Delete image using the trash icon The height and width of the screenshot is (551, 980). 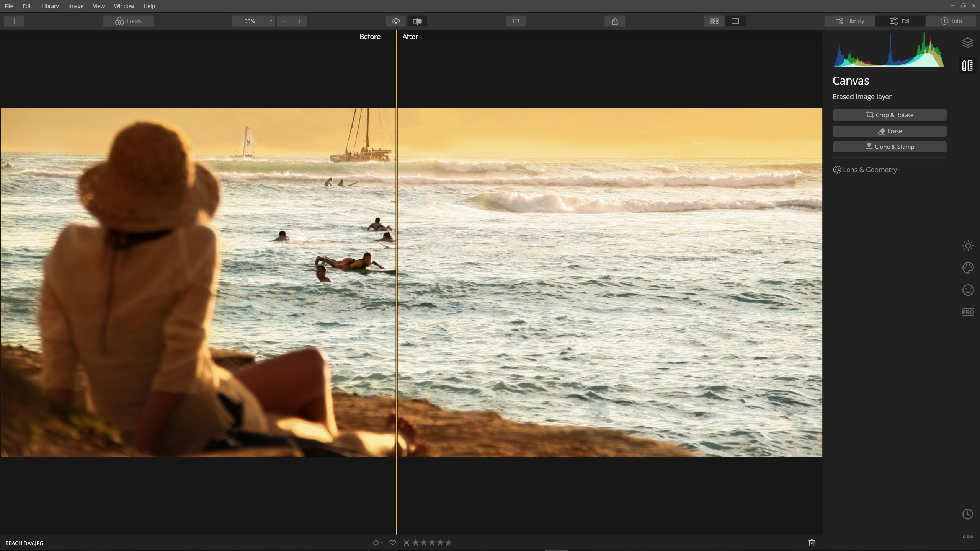pyautogui.click(x=812, y=543)
